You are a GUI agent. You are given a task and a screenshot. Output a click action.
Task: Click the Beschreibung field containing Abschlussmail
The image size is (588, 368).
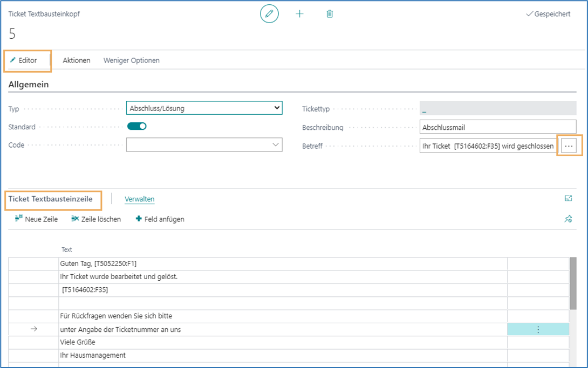tap(497, 128)
